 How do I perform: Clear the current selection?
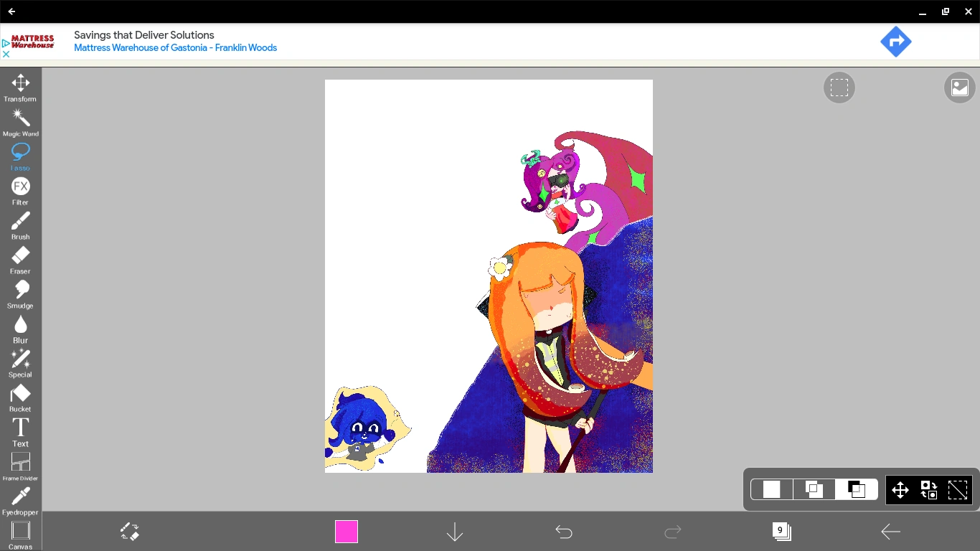pyautogui.click(x=958, y=490)
